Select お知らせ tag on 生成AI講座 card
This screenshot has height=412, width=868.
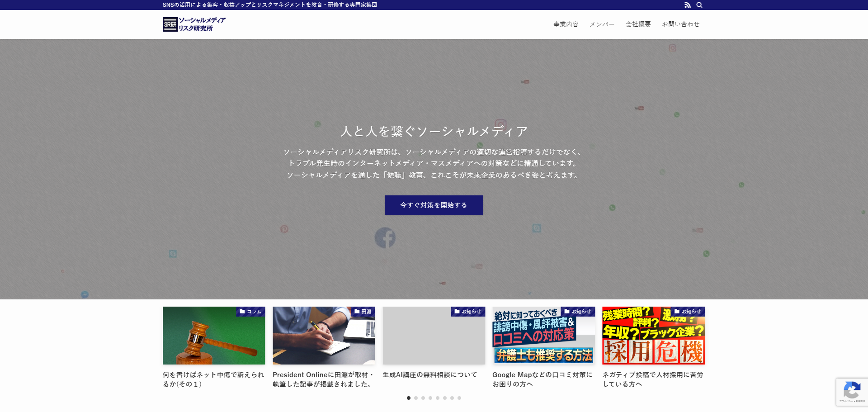[x=468, y=312]
